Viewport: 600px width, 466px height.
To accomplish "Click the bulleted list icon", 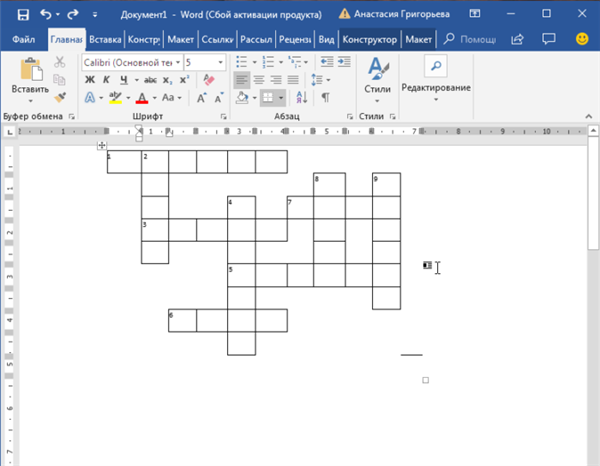I will point(241,62).
